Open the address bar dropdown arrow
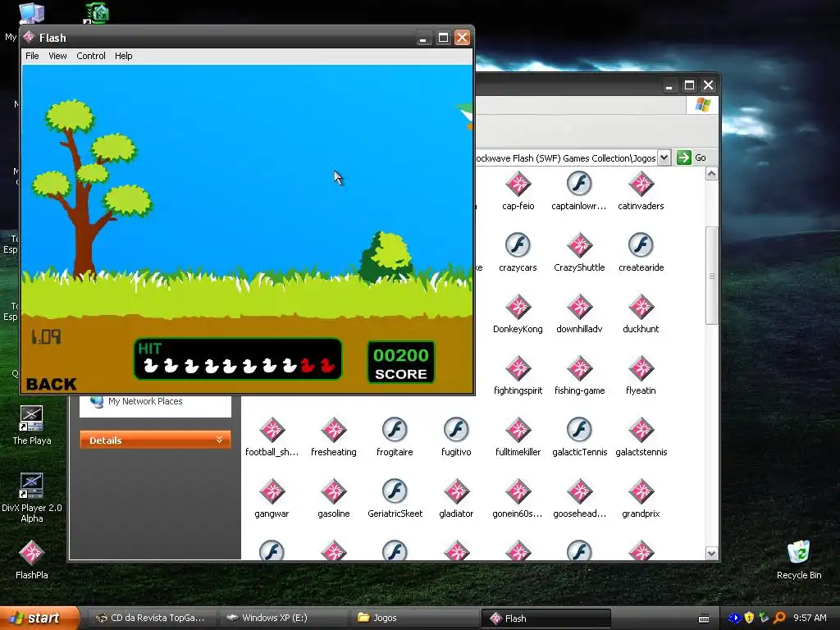This screenshot has height=630, width=840. click(x=664, y=157)
